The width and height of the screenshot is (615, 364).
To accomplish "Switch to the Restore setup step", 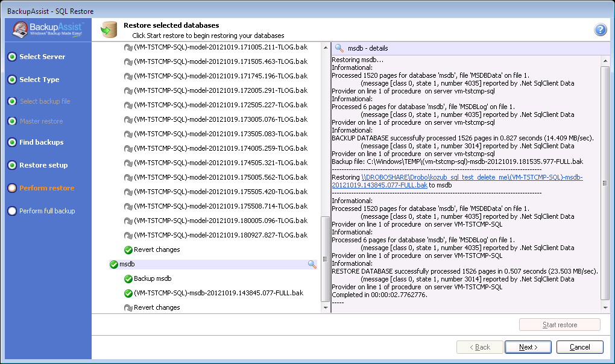I will coord(43,165).
